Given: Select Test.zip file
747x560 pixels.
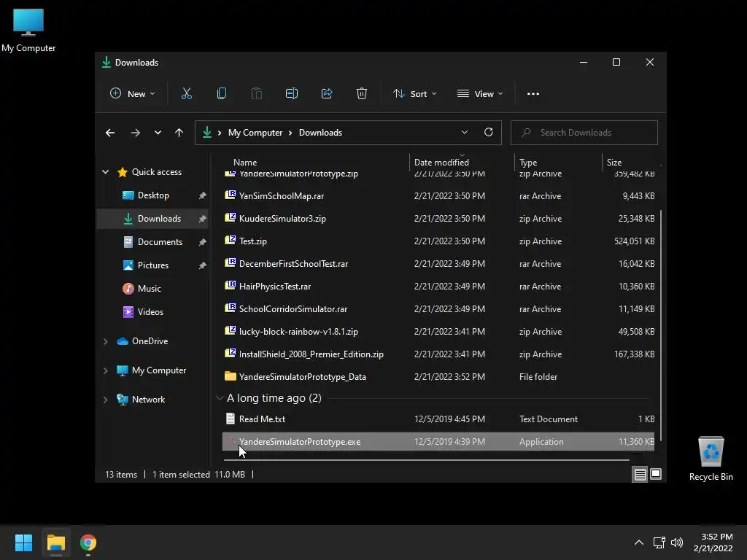Looking at the screenshot, I should (438, 241).
